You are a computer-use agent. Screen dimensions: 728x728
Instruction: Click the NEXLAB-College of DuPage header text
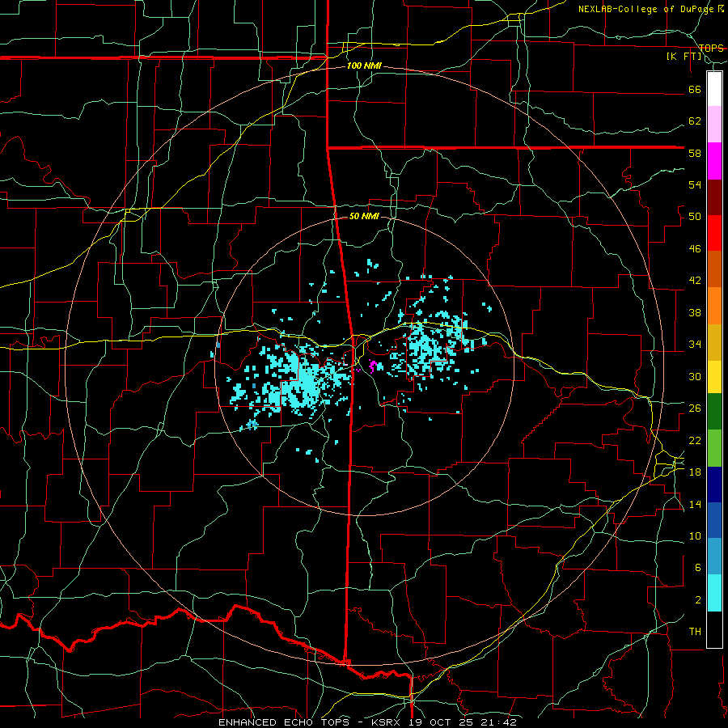point(645,9)
